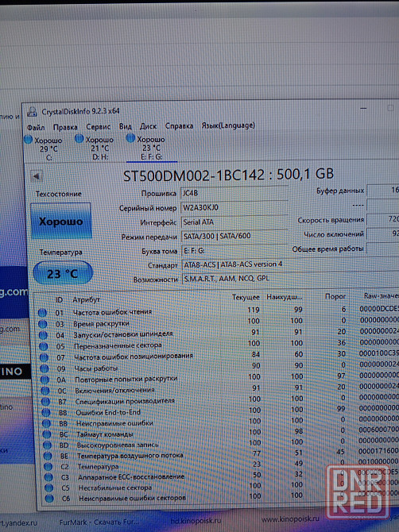399x532 pixels.
Task: Click the Атрибут column header
Action: [87, 300]
